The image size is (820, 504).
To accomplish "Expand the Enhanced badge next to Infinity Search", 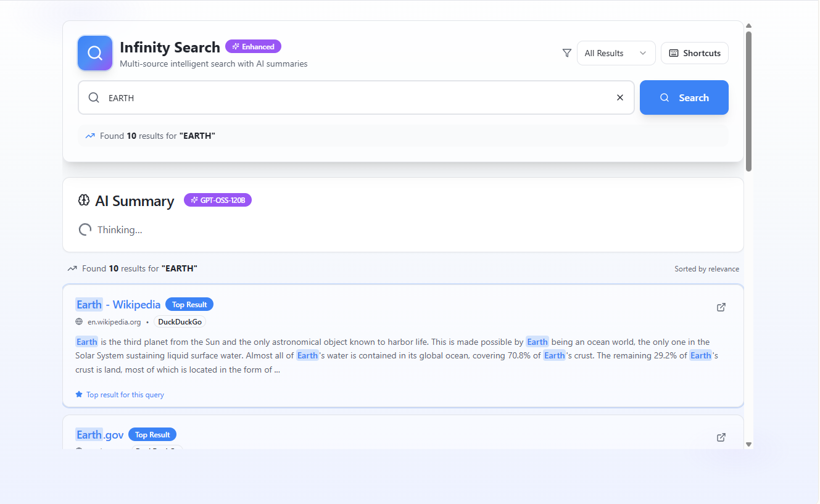I will (253, 46).
